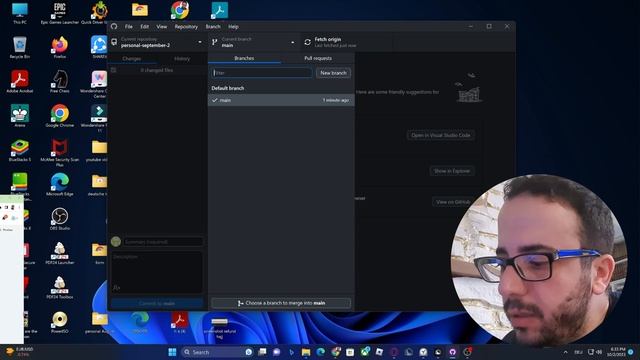This screenshot has height=360, width=640.
Task: Open Microsoft Edge desktop icon
Action: click(x=60, y=184)
